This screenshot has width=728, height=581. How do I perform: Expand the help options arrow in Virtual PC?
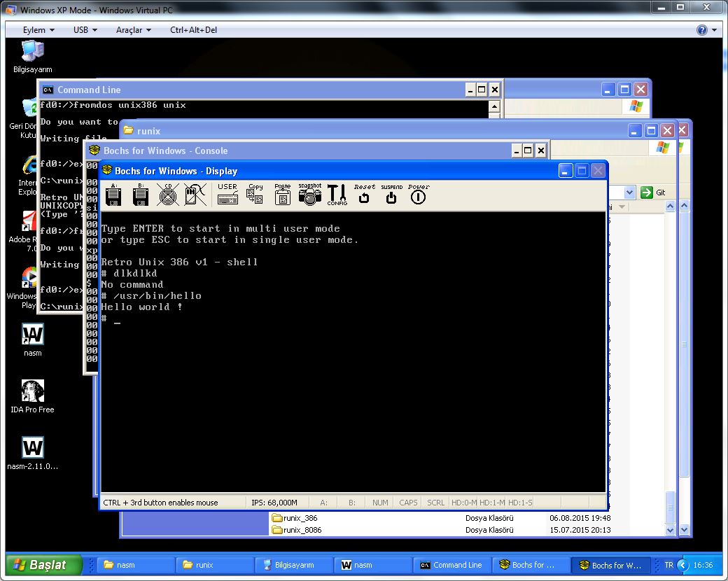click(714, 30)
